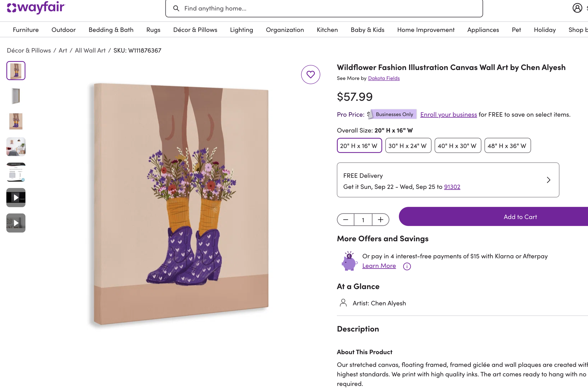Play the second product video thumbnail
The height and width of the screenshot is (390, 588).
pos(16,223)
